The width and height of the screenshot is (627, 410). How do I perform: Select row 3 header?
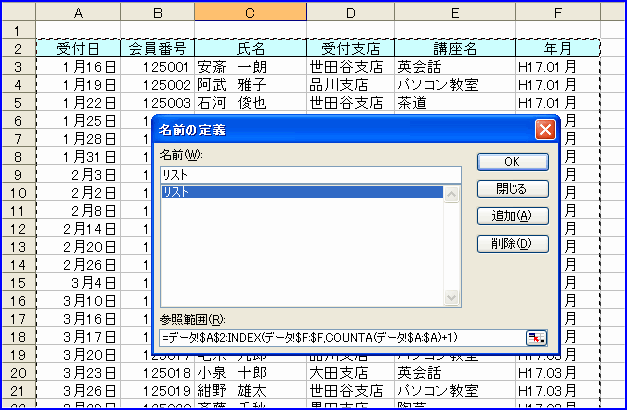pyautogui.click(x=18, y=66)
